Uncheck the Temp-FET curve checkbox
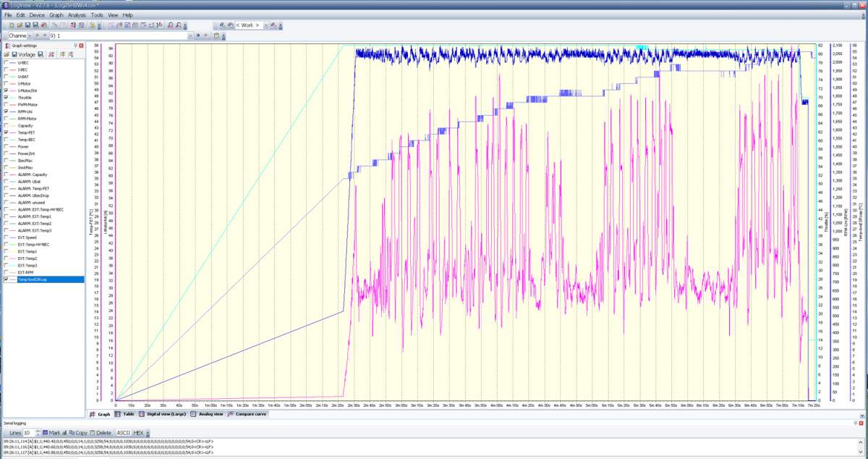868x459 pixels. 7,132
